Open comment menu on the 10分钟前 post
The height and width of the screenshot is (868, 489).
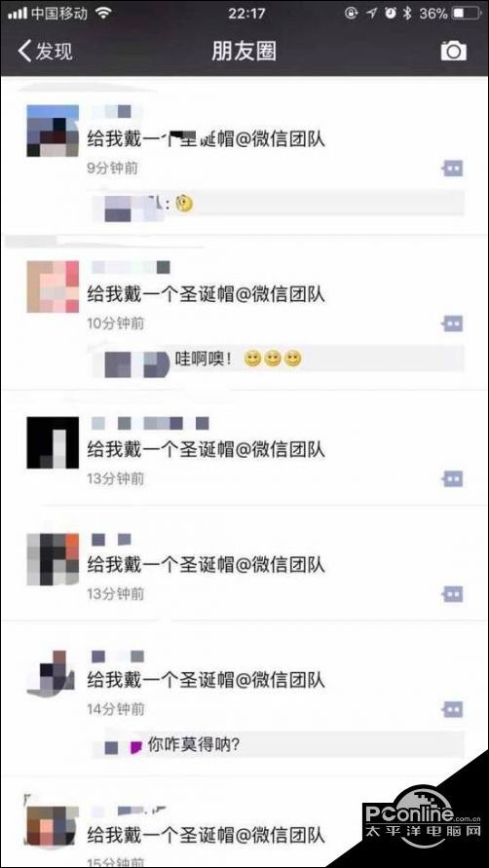[452, 323]
